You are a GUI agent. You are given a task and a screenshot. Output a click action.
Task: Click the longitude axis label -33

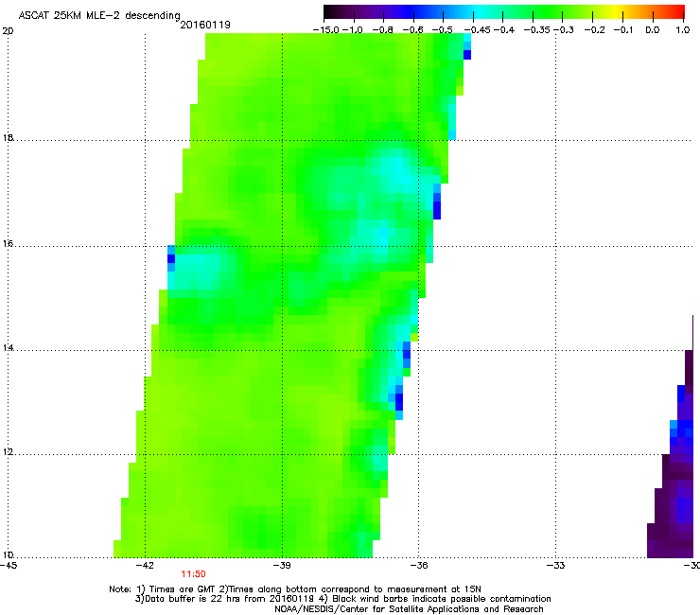pos(555,566)
